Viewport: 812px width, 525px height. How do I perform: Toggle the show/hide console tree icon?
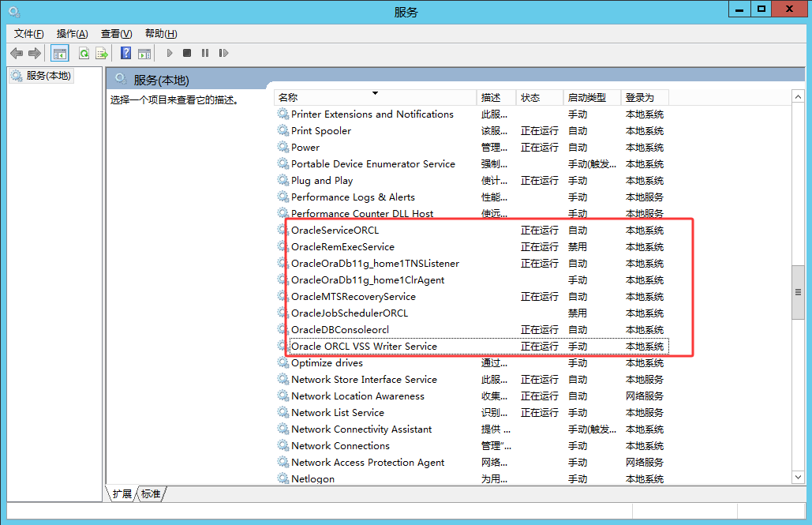click(x=59, y=53)
